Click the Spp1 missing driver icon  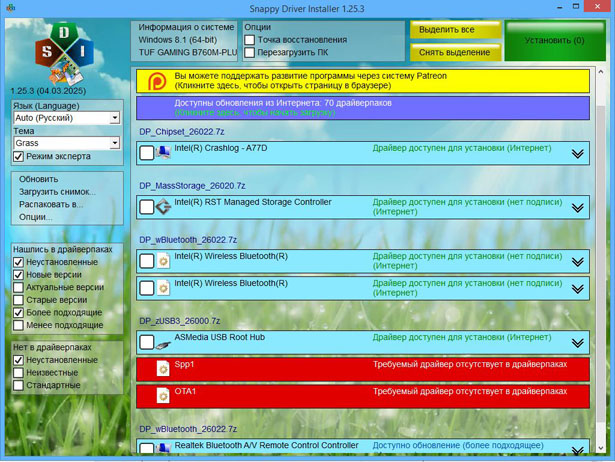[164, 369]
